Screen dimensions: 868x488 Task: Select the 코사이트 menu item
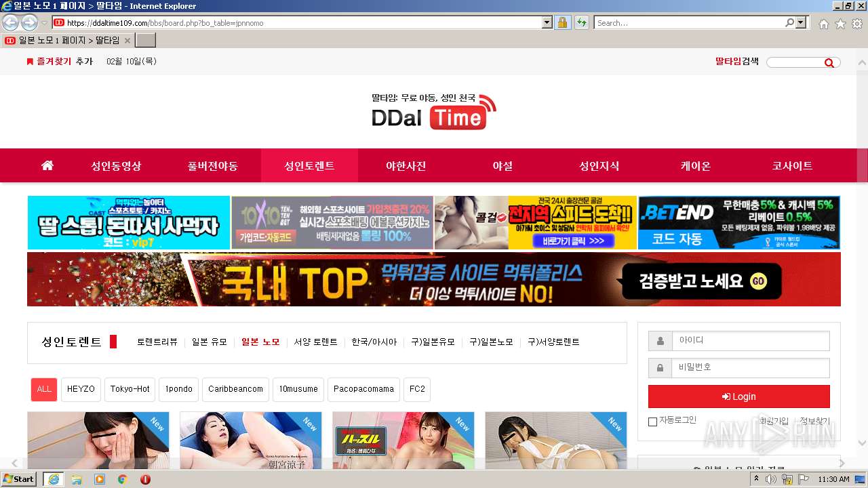[x=792, y=165]
